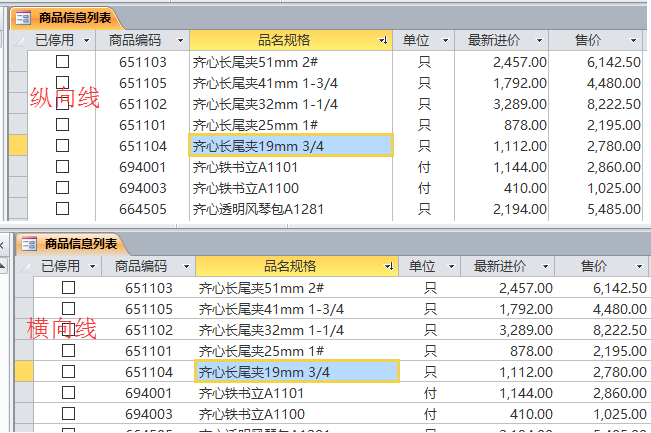Screen dimensions: 651x433
Task: Tick 已停用 checkbox for 651104 in upper datasheet
Action: 62,146
